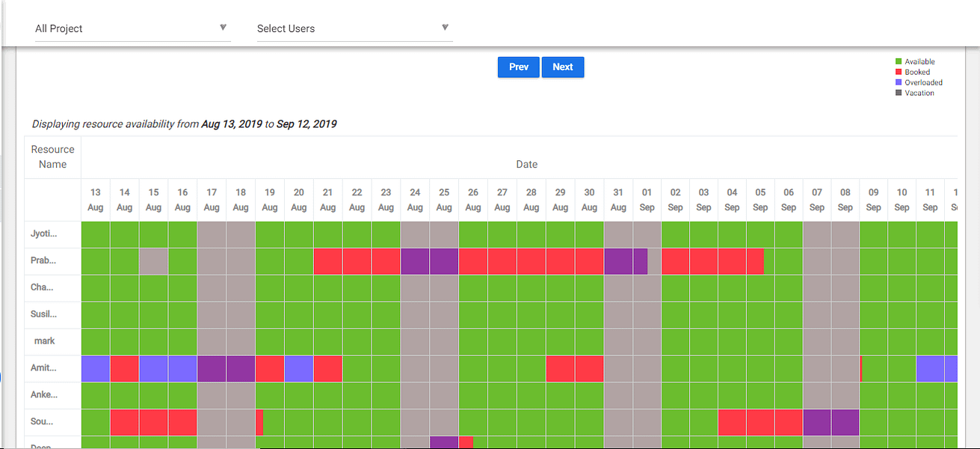Open resource row Prab...

point(43,260)
